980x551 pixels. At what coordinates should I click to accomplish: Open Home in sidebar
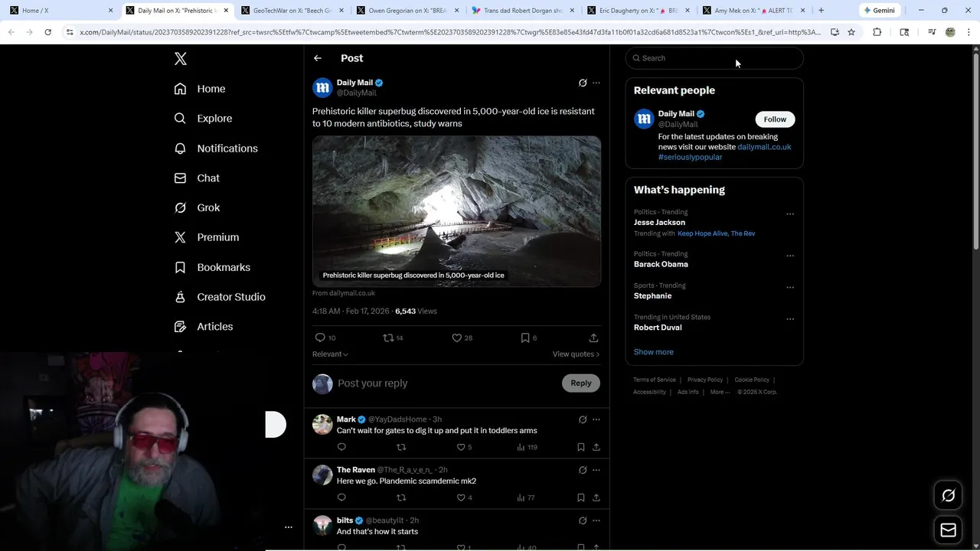point(200,89)
